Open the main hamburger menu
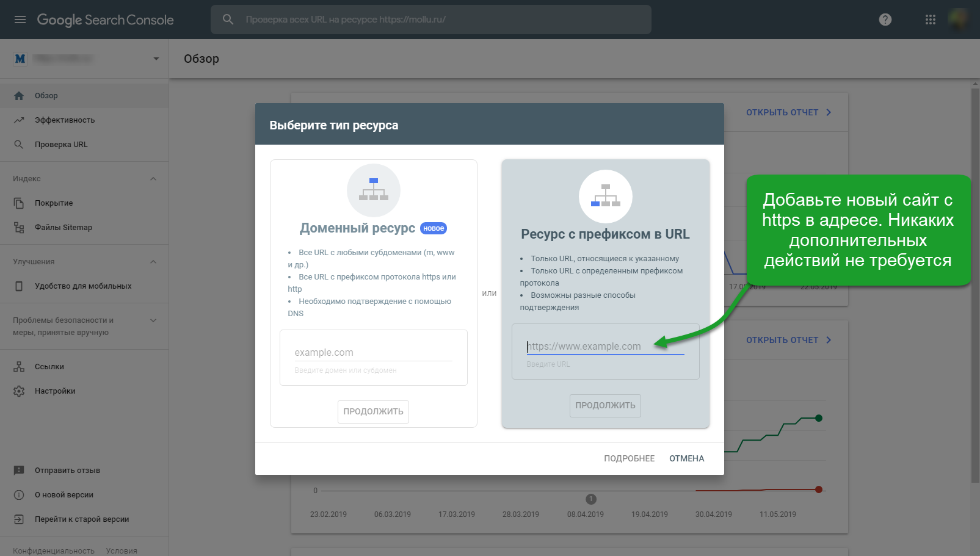Image resolution: width=980 pixels, height=556 pixels. pyautogui.click(x=20, y=20)
